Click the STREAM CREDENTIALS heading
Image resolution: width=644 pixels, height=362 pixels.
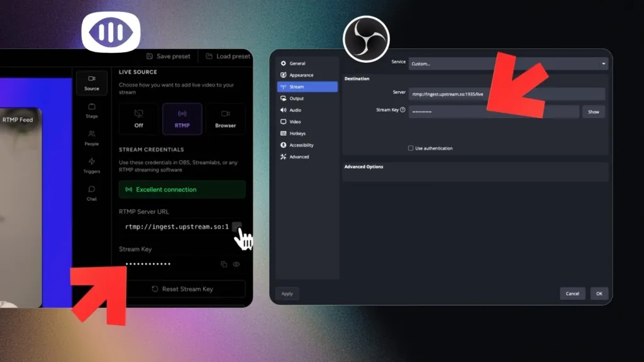tap(152, 150)
